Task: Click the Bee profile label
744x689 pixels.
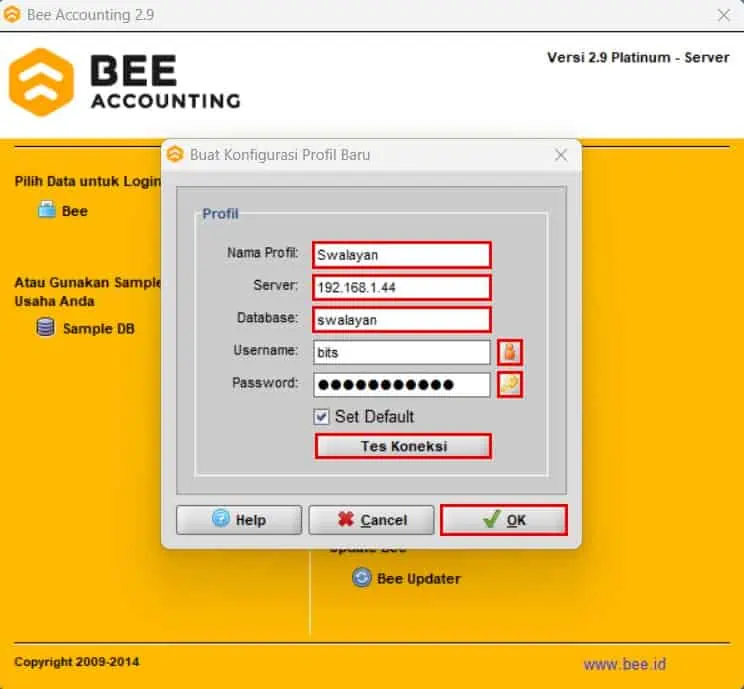Action: [74, 211]
